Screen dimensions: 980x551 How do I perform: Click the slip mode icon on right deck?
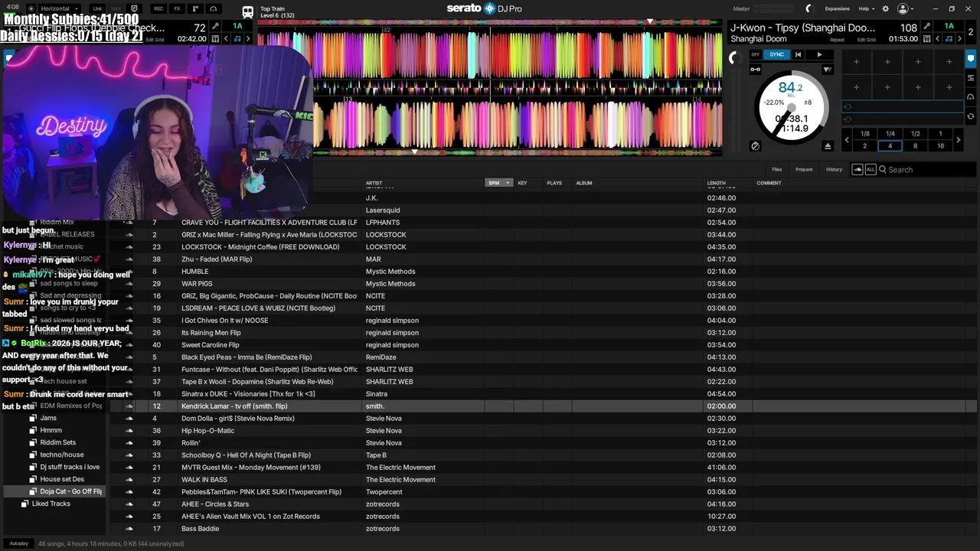(827, 70)
